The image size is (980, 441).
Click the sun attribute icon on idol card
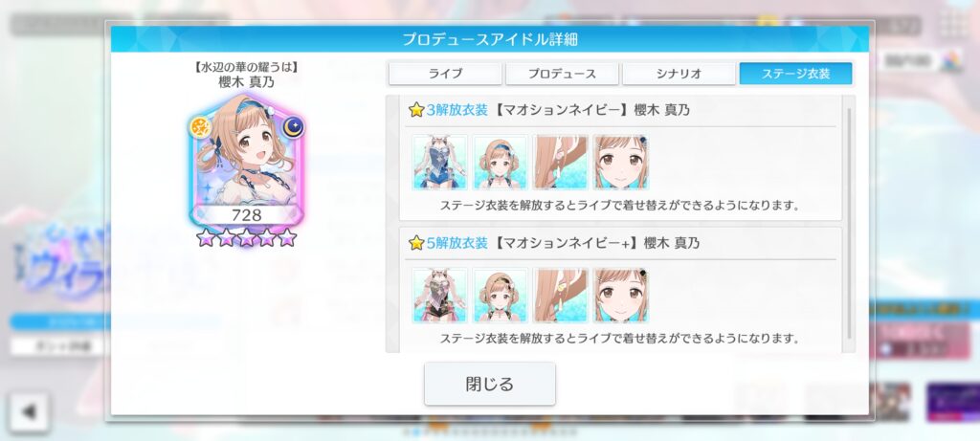[200, 127]
